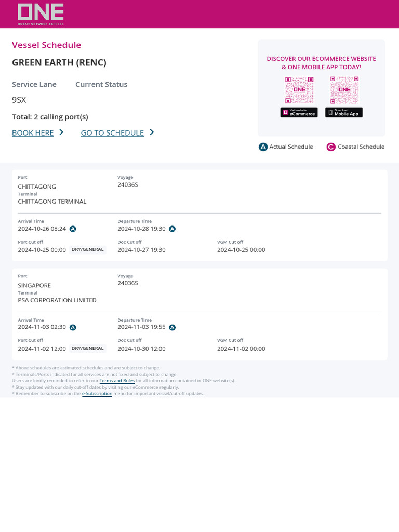Click the Actual Schedule legend icon
This screenshot has height=532, width=399.
[x=263, y=147]
